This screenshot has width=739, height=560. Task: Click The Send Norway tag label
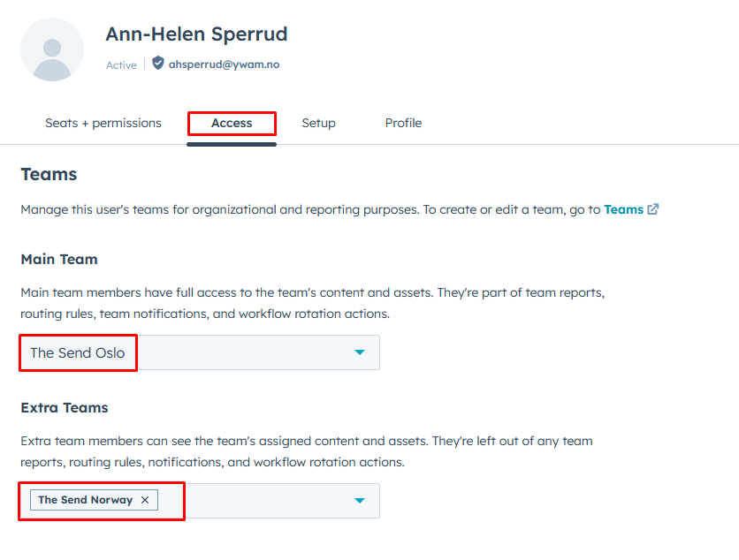coord(85,500)
